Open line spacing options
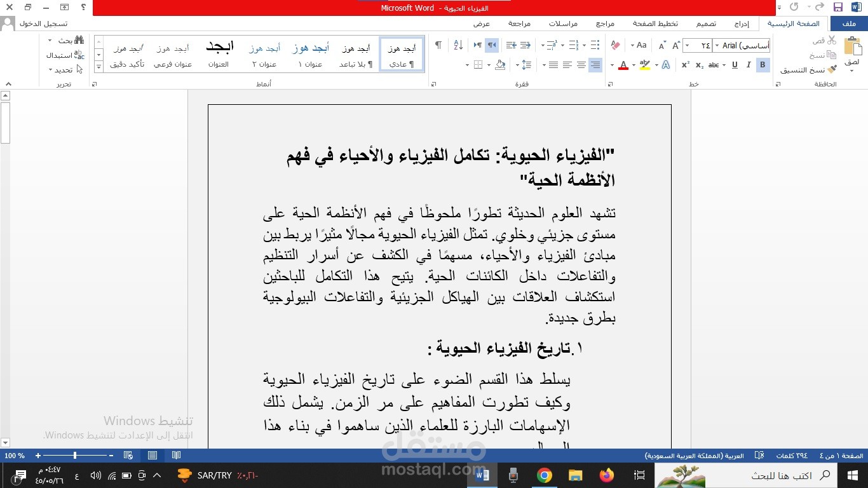This screenshot has width=868, height=488. [x=526, y=65]
